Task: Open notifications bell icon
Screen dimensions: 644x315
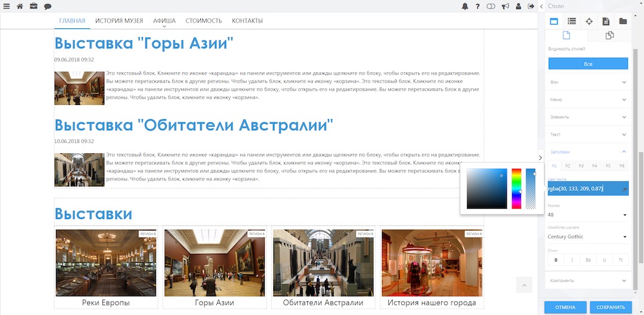Action: (465, 6)
